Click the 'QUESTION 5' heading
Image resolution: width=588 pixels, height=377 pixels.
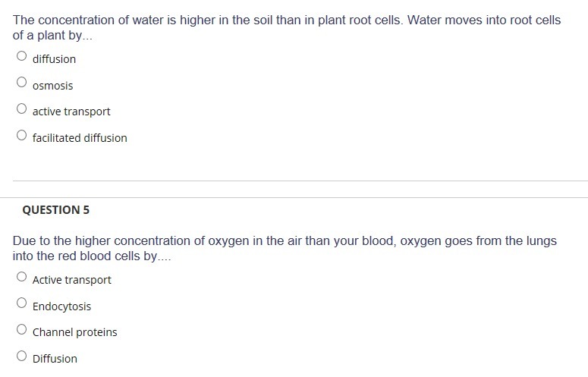pos(55,209)
